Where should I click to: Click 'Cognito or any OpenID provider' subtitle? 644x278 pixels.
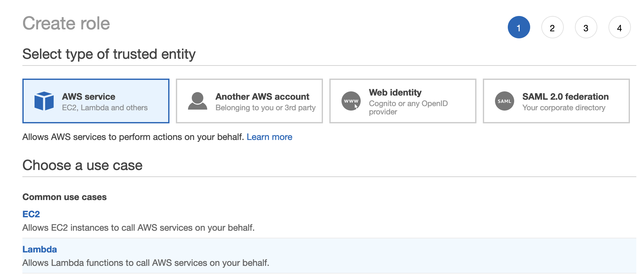(408, 108)
